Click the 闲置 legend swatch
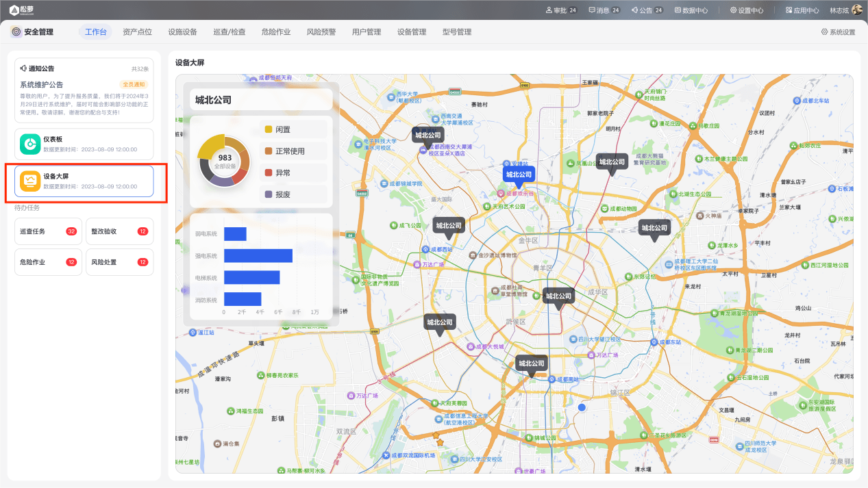This screenshot has width=868, height=488. [269, 129]
